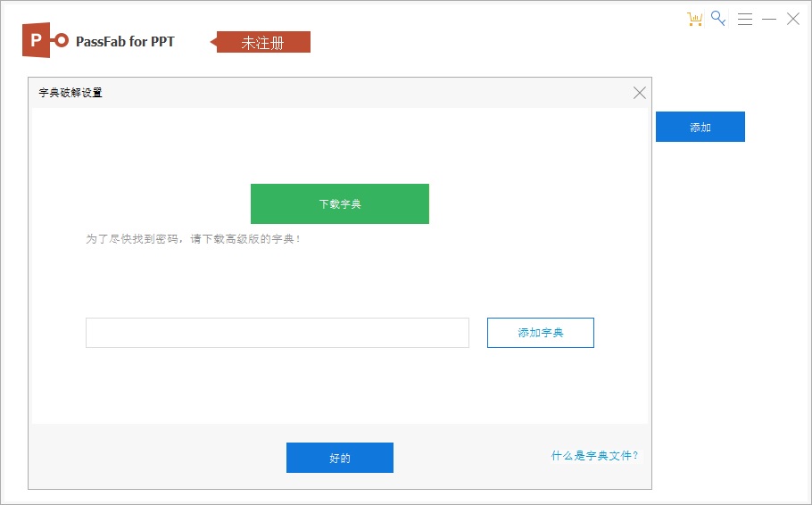Focus the dictionary path input field
Screen dimensions: 812x505
278,333
